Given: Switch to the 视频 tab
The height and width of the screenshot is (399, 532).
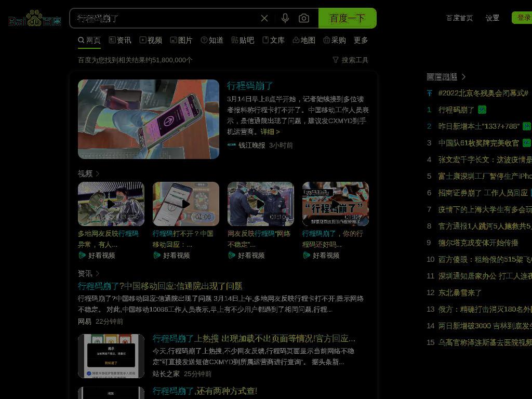Looking at the screenshot, I should [151, 41].
